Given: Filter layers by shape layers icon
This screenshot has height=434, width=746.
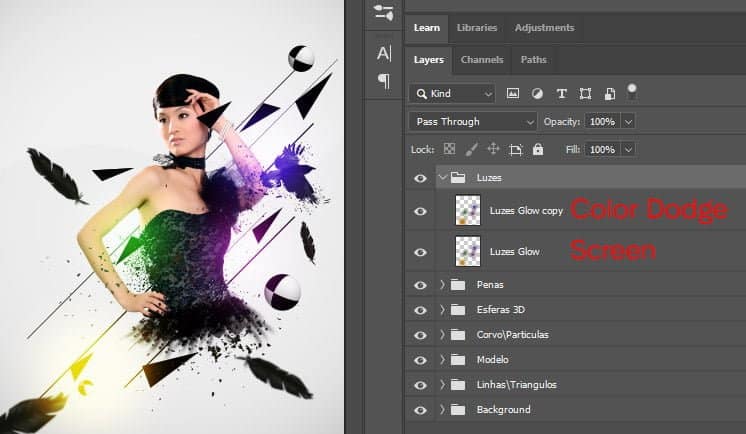Looking at the screenshot, I should [585, 94].
